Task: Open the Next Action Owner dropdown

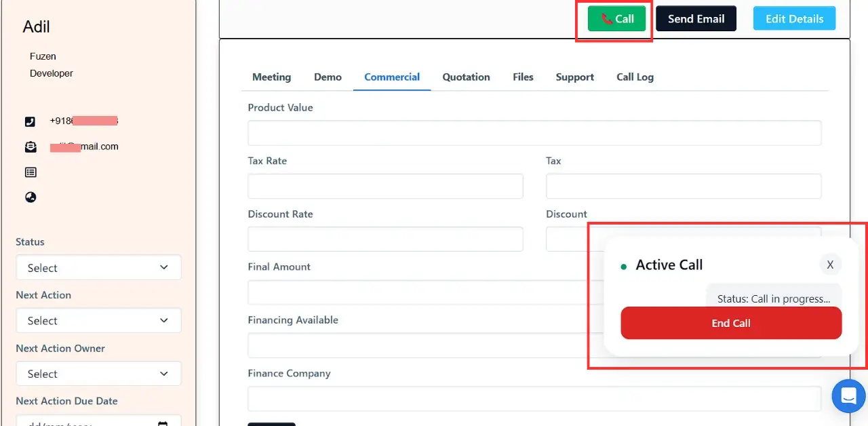Action: click(x=98, y=374)
